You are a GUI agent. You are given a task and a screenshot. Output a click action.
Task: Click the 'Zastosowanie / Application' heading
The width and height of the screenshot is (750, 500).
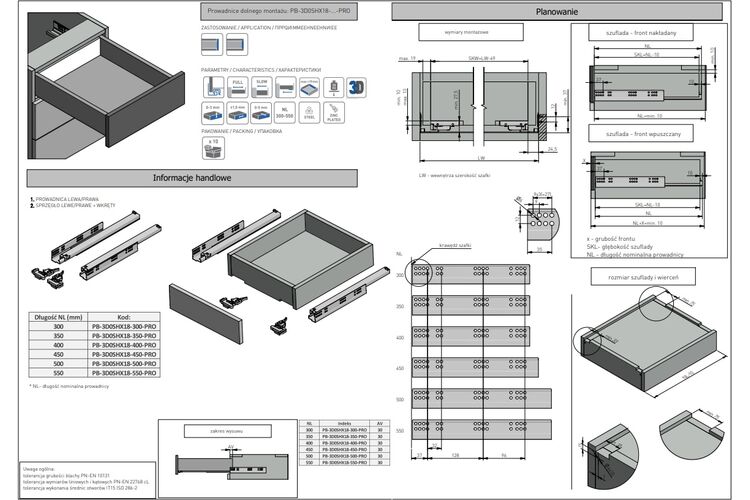point(269,28)
